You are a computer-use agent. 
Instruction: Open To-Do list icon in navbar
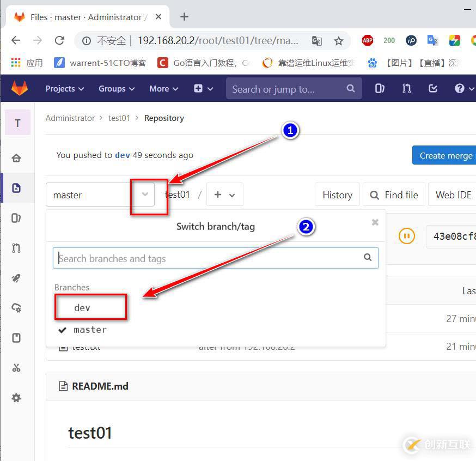click(432, 88)
